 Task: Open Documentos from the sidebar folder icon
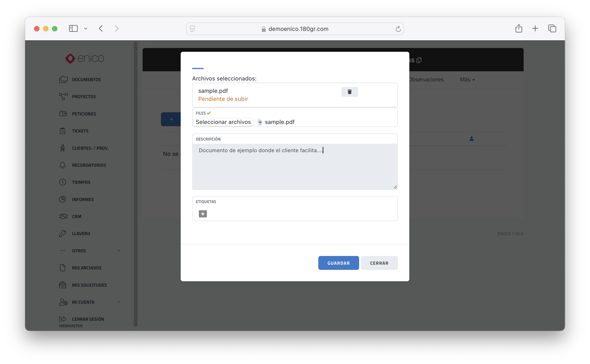coord(63,79)
